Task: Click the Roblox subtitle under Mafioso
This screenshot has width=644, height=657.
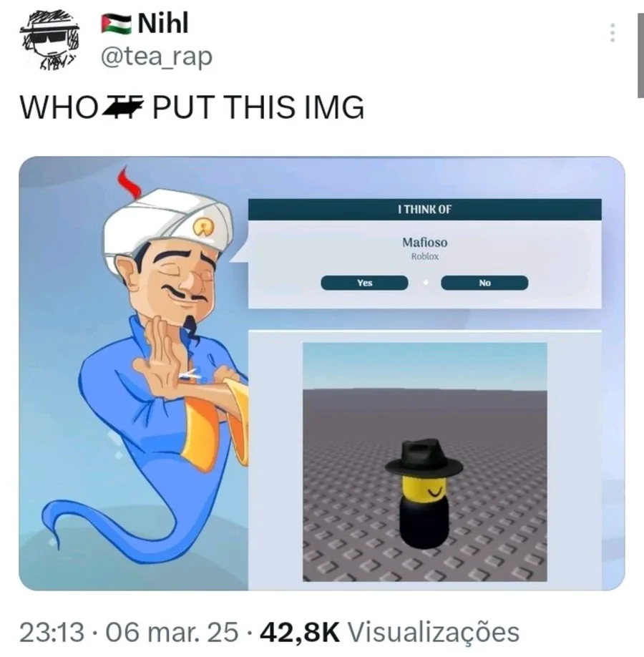Action: [x=425, y=256]
